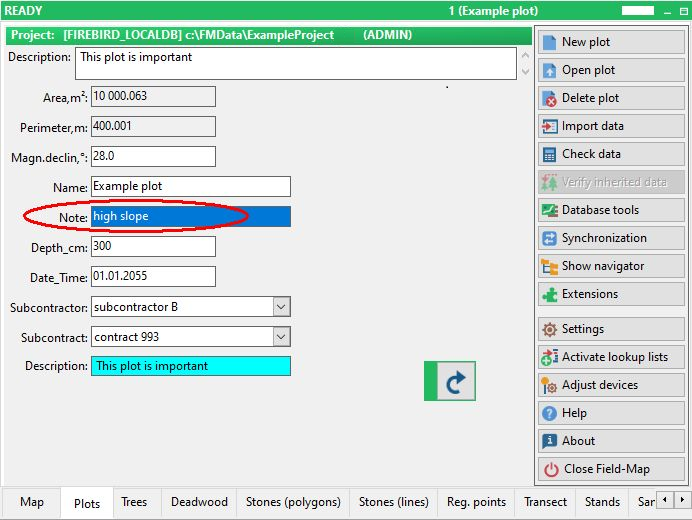Launch Import data from the side panel
Screen dimensions: 692x520
pyautogui.click(x=610, y=126)
